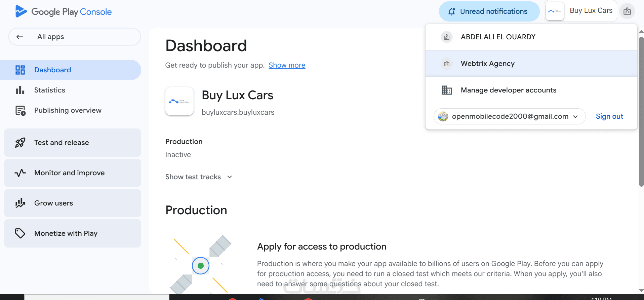Click the scrollbar down arrow
This screenshot has width=644, height=300.
[x=641, y=291]
